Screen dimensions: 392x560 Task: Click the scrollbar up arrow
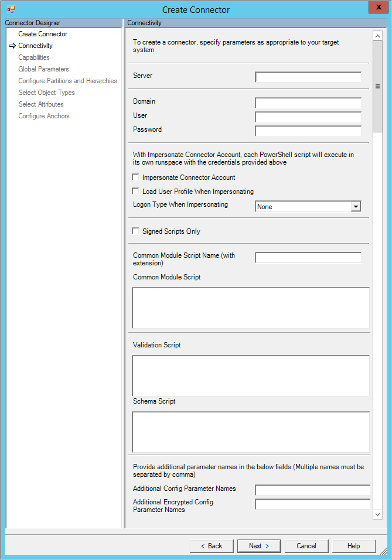(x=377, y=36)
